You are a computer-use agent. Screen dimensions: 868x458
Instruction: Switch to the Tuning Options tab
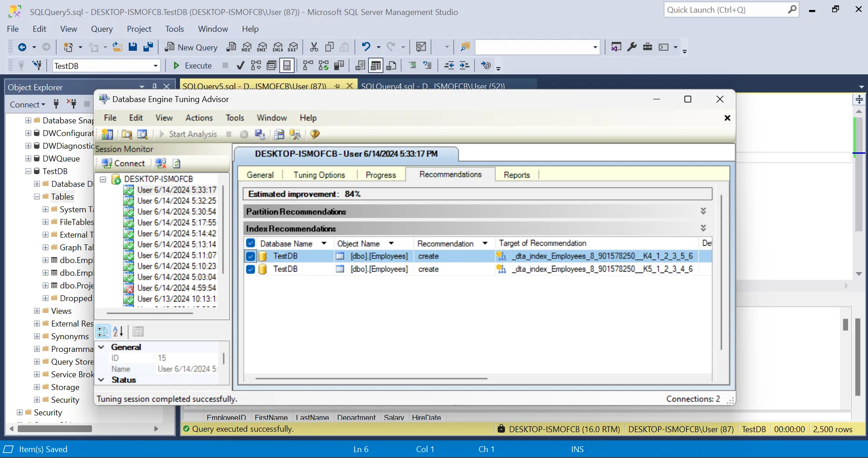click(x=319, y=175)
